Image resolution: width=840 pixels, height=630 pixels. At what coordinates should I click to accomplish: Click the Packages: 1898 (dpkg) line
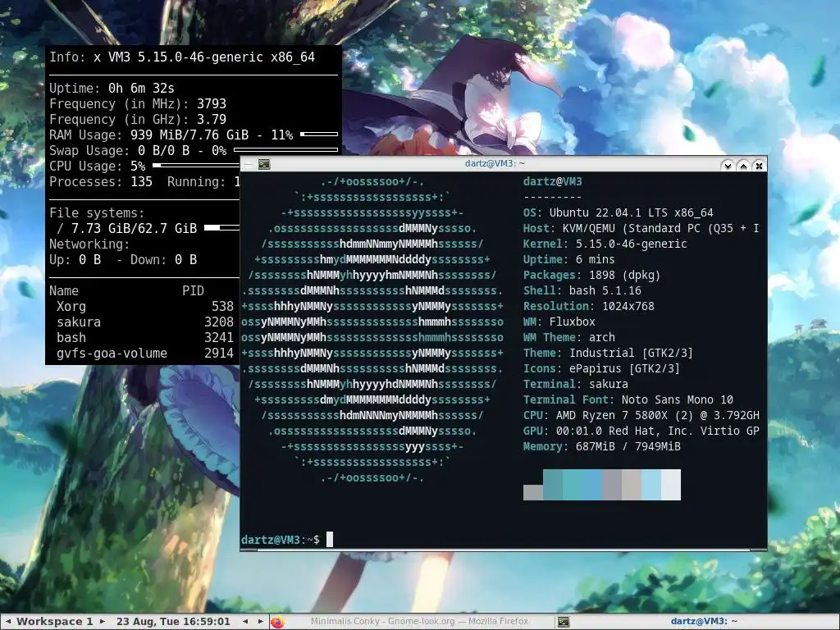coord(592,275)
